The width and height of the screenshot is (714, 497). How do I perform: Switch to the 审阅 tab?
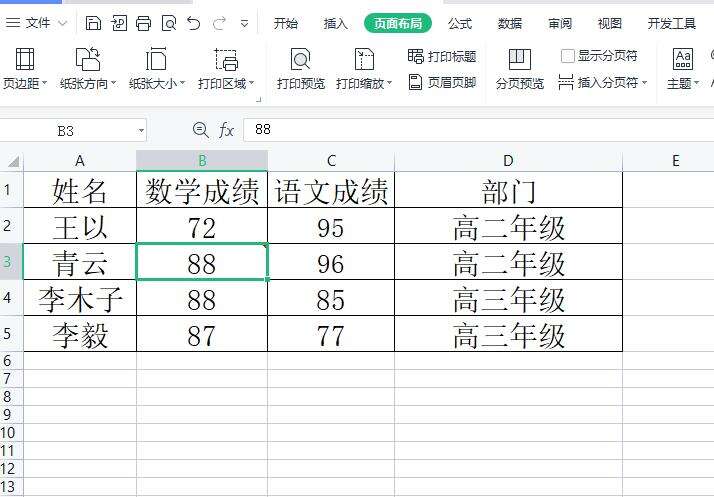[560, 23]
